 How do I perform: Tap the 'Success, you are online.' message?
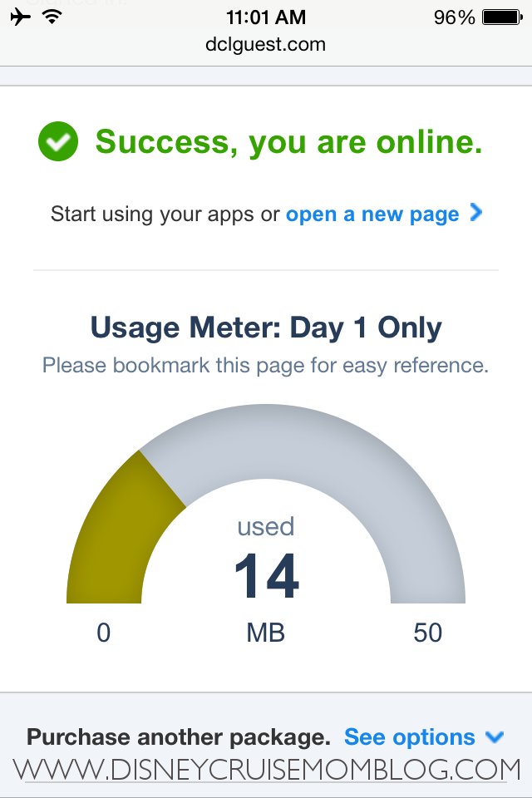click(288, 141)
